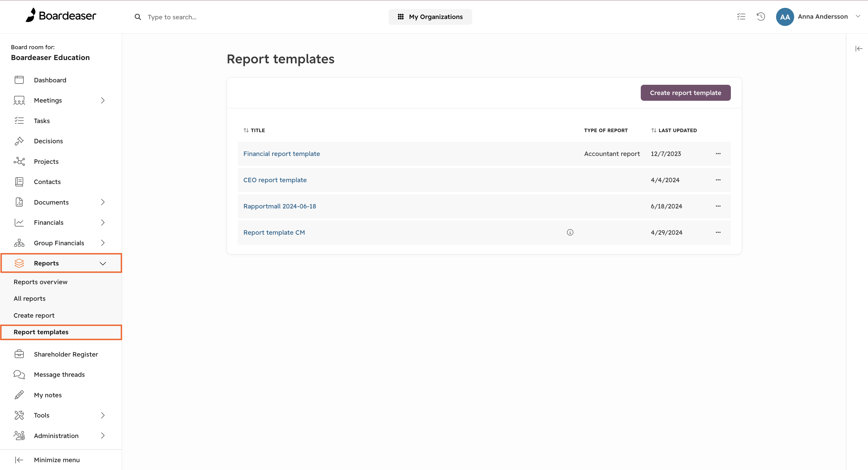Click the info icon beside Report template CM
868x470 pixels.
[x=570, y=232]
